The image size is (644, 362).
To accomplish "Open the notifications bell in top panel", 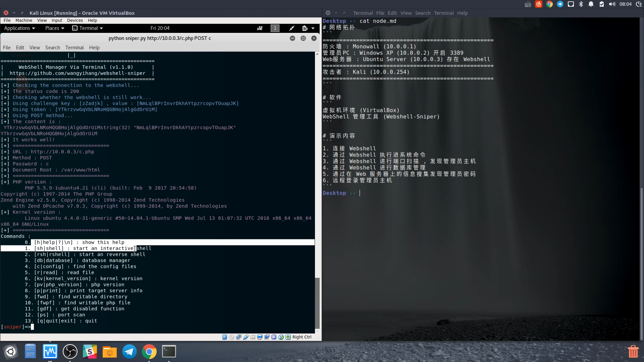I will pos(591,4).
